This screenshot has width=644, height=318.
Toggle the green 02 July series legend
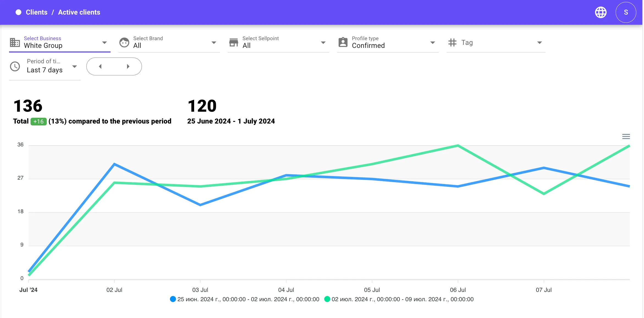click(x=399, y=299)
